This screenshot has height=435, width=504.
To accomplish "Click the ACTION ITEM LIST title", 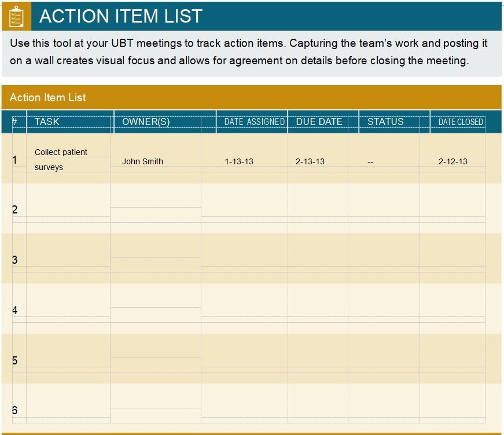I will (121, 16).
